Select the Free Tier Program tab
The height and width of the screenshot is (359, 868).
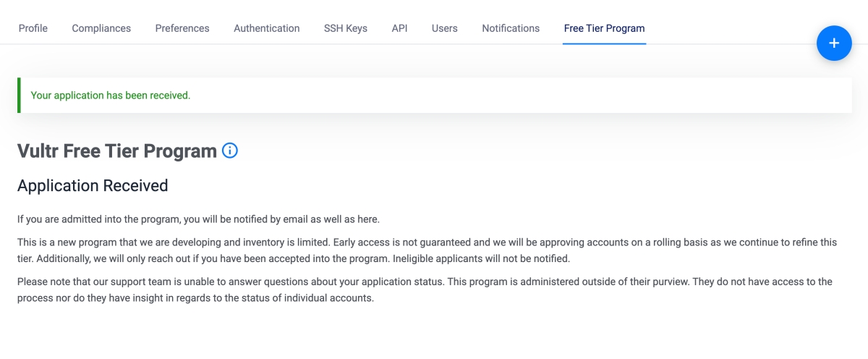(x=604, y=28)
